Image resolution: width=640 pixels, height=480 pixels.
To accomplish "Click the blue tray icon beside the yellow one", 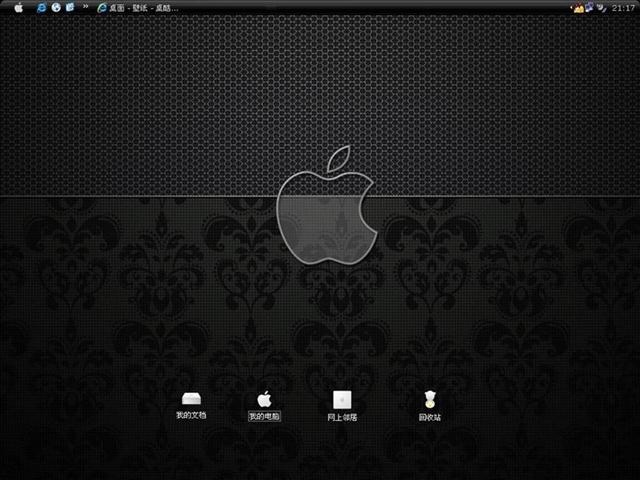I will [x=589, y=7].
